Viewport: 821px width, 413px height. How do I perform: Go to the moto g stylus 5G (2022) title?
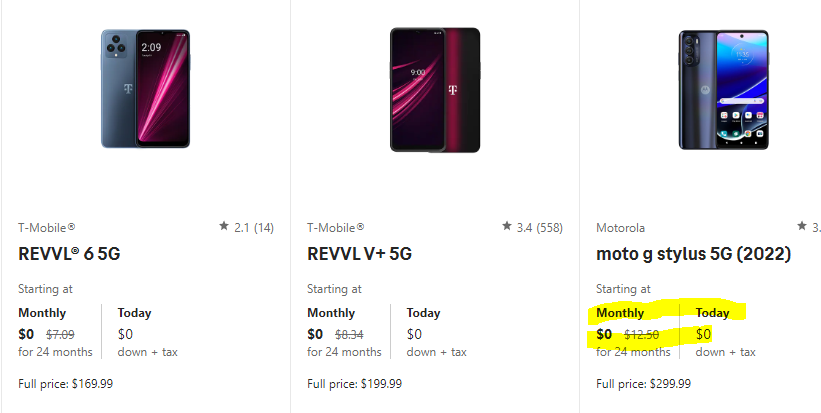click(x=693, y=254)
